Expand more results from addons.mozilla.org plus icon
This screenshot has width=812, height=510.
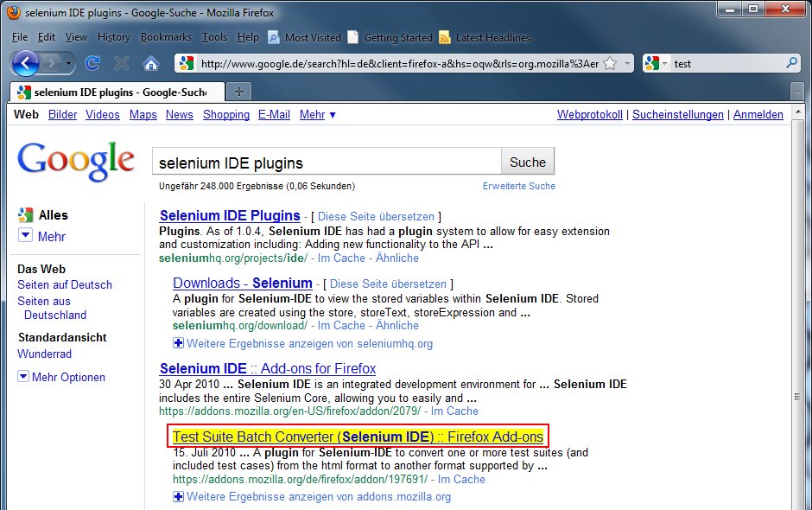(x=178, y=496)
